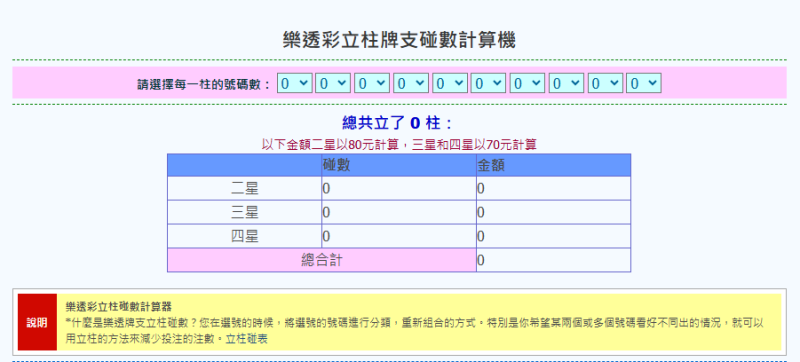Click the 三星 碰數 value cell
Screen dimensions: 800x362
399,213
